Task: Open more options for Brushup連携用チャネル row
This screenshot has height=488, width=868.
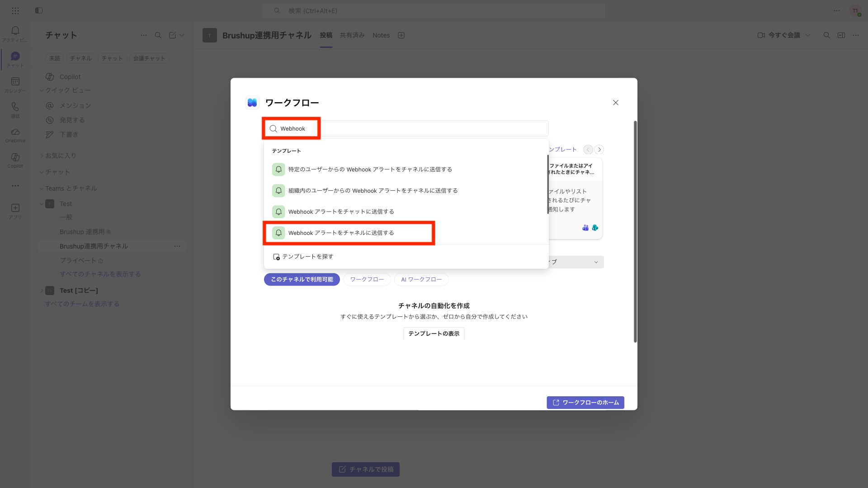Action: click(x=177, y=246)
